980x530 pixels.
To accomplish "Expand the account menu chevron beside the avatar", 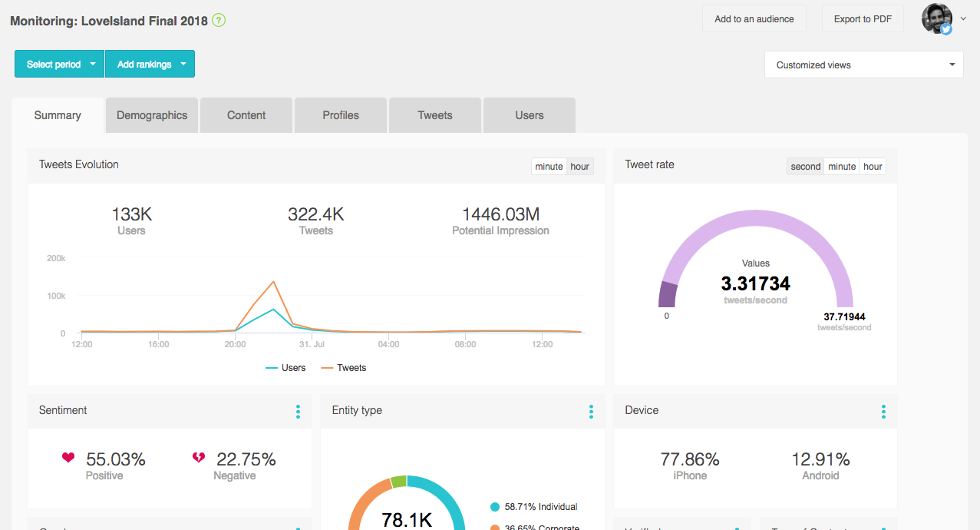I will (x=964, y=18).
